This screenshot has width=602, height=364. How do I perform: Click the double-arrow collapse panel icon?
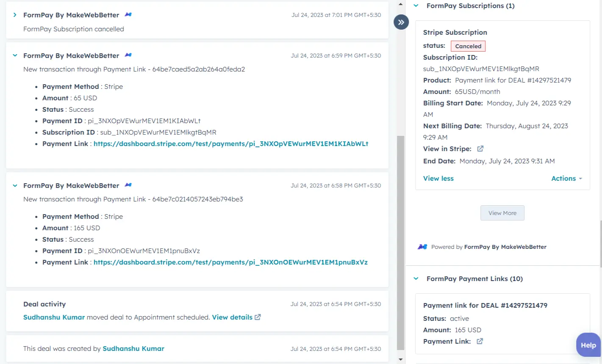401,22
